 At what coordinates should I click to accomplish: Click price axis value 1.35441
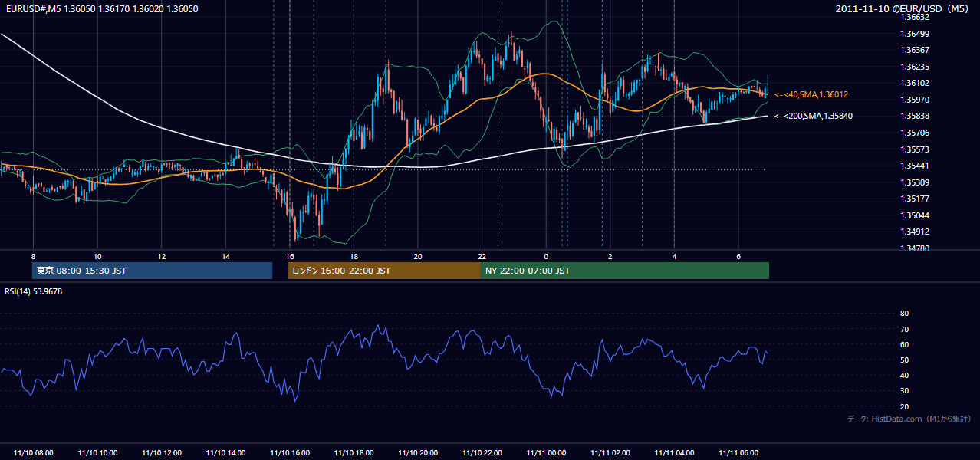click(916, 166)
